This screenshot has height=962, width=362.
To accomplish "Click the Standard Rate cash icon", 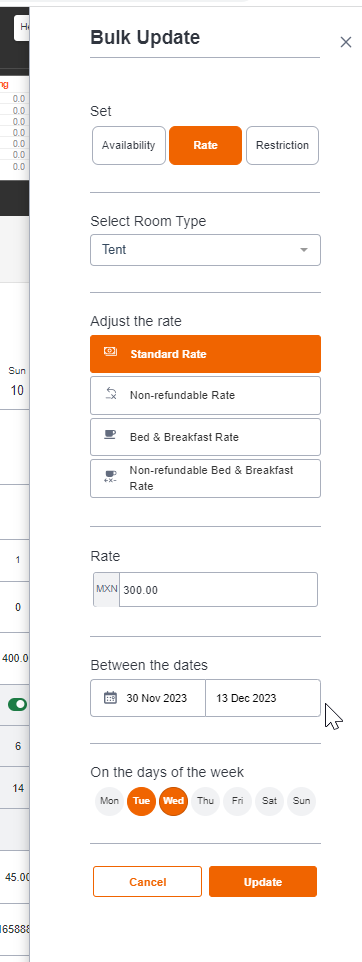I will tap(110, 352).
